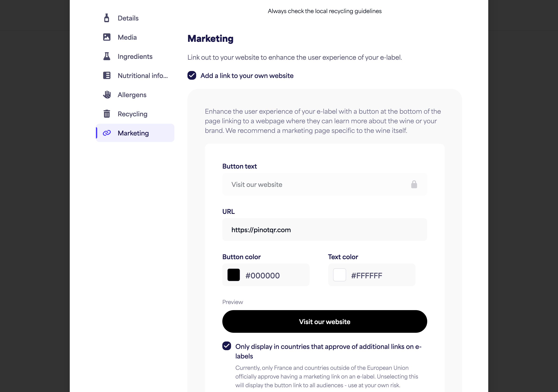Select the Ingredients flask icon
This screenshot has height=392, width=558.
107,56
